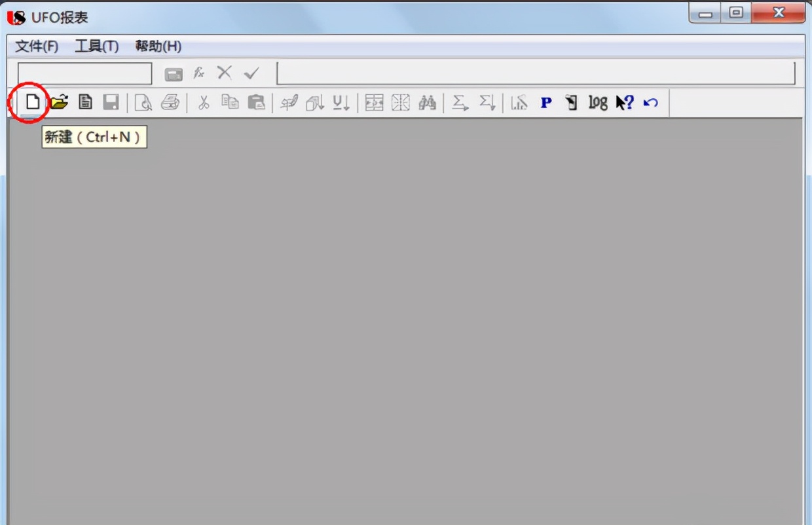
Task: Cut with the scissors icon
Action: (204, 103)
